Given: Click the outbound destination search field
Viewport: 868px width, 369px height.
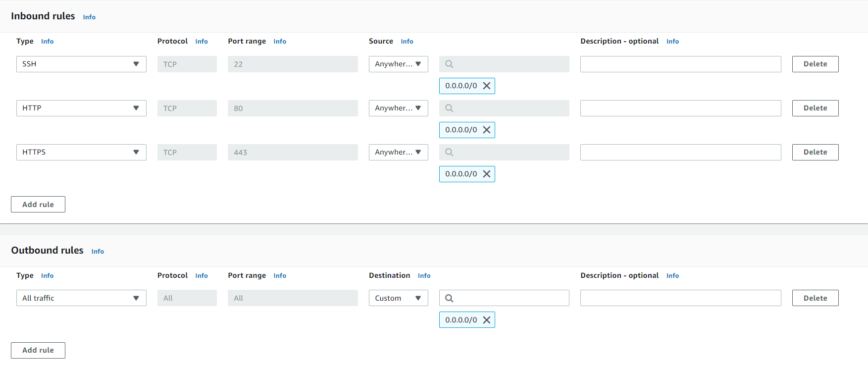Looking at the screenshot, I should 504,298.
